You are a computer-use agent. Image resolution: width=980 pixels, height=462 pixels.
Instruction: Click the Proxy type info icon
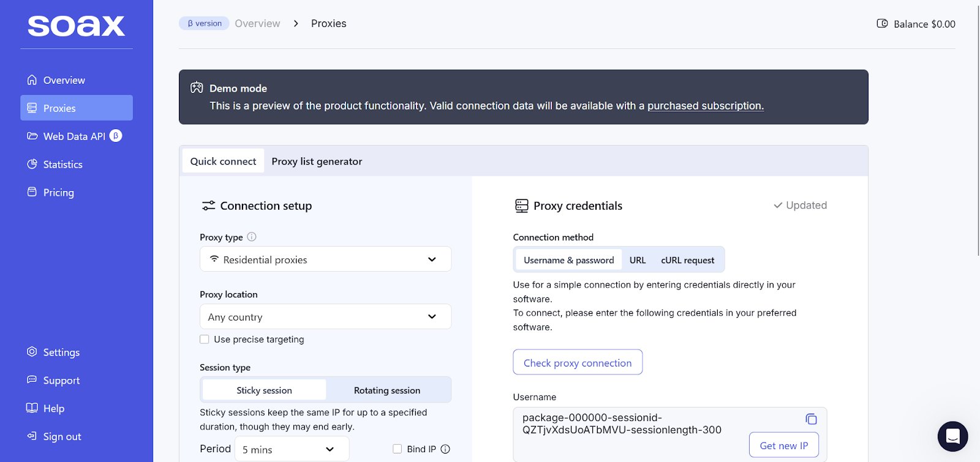pos(252,237)
